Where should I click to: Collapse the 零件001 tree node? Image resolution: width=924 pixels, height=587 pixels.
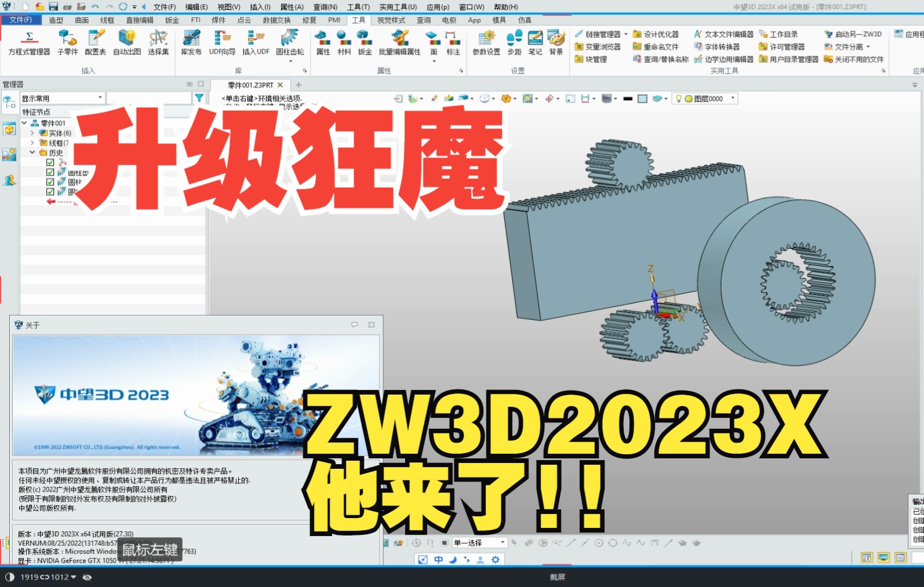24,123
